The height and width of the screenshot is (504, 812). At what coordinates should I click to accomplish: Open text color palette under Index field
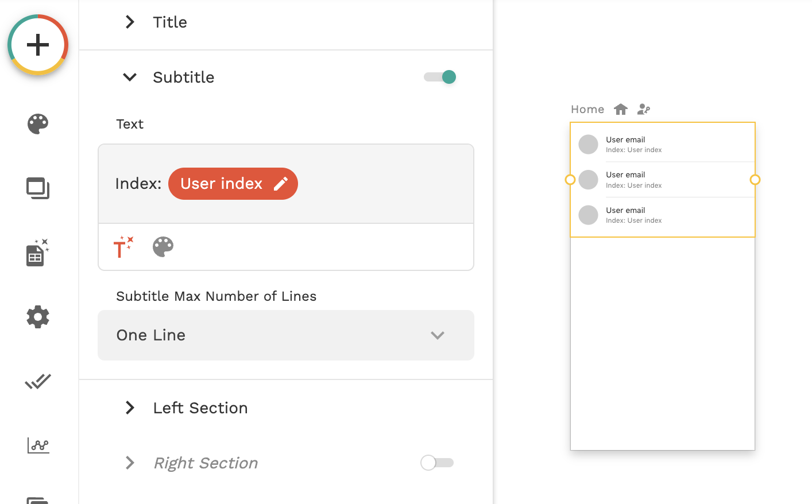point(163,247)
